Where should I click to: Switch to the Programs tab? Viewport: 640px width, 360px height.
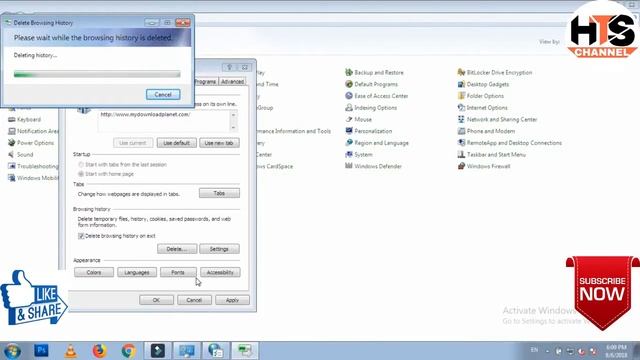click(205, 82)
